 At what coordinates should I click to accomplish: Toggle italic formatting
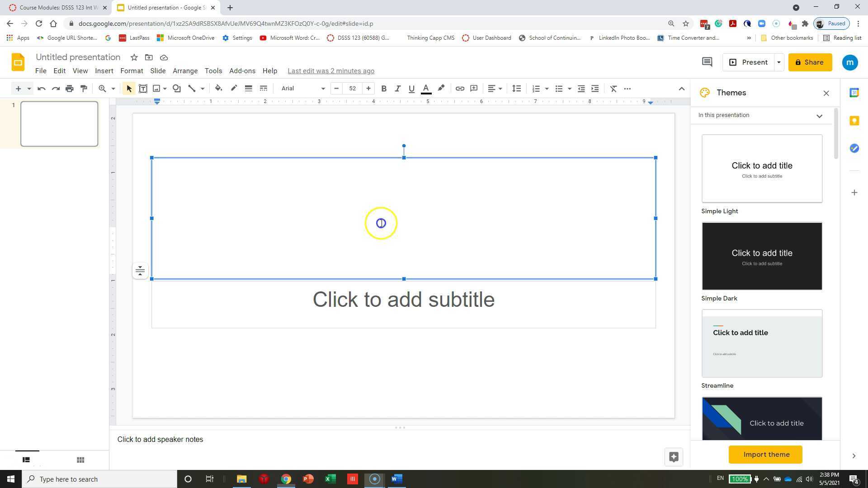[x=397, y=88]
